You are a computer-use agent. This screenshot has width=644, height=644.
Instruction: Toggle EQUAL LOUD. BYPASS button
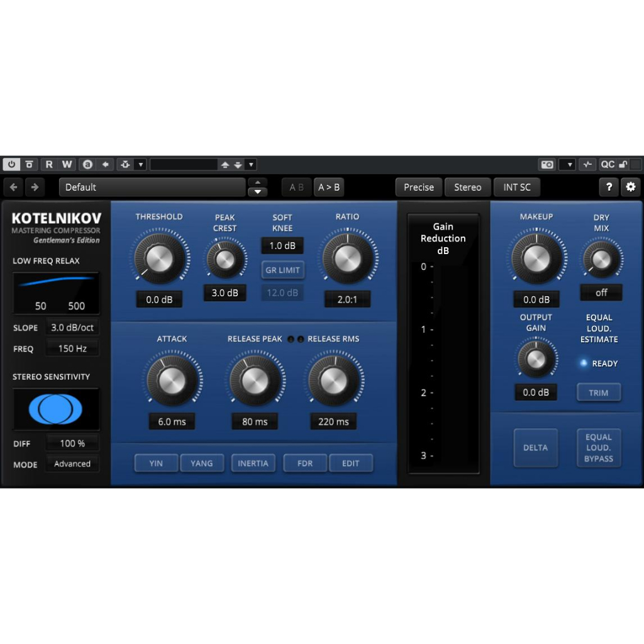coord(599,448)
